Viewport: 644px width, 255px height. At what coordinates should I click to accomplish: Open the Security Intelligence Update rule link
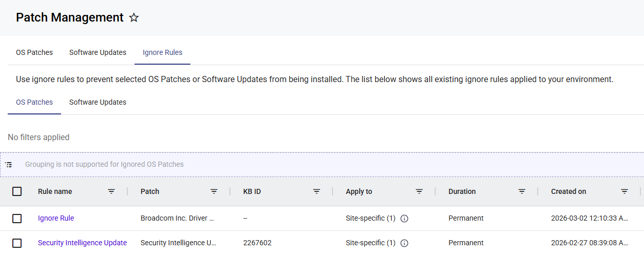(x=82, y=243)
